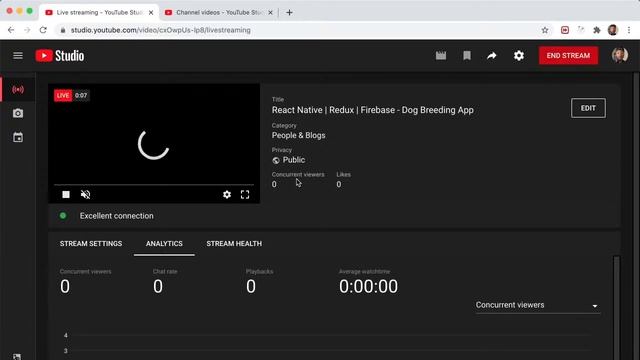This screenshot has height=360, width=640.
Task: Reload the current page
Action: coord(43,30)
